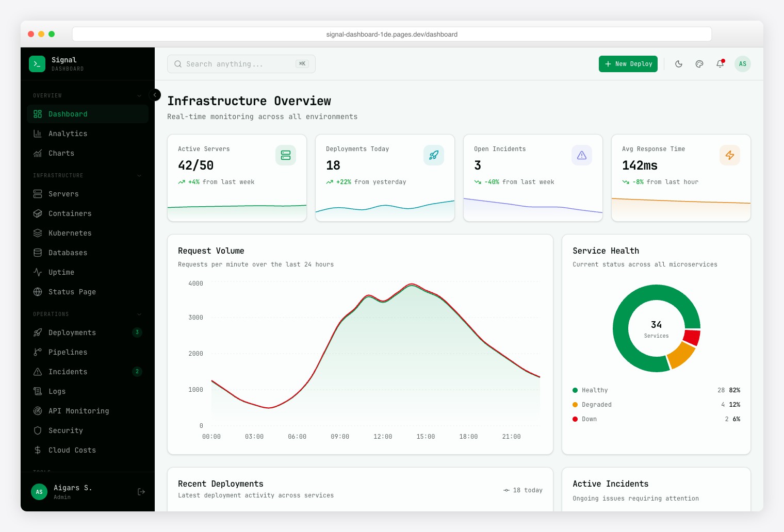
Task: Click the logout arrow next to Aigars S.
Action: 141,492
